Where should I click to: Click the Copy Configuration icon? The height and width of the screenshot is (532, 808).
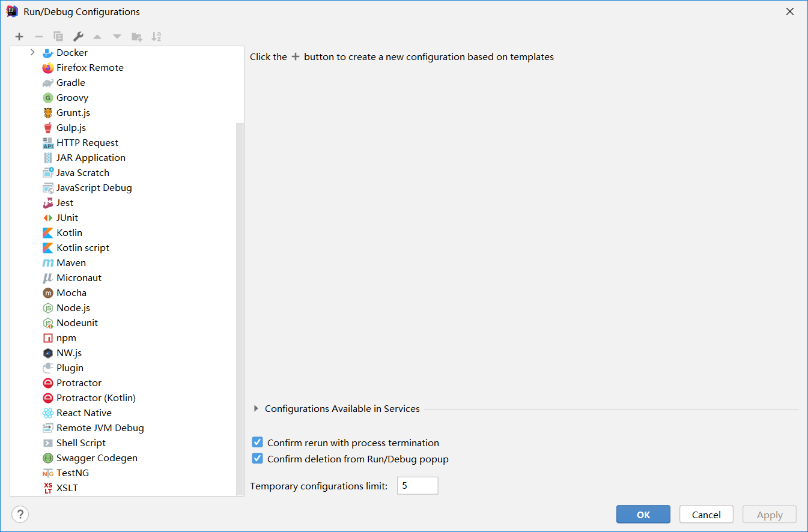point(58,37)
